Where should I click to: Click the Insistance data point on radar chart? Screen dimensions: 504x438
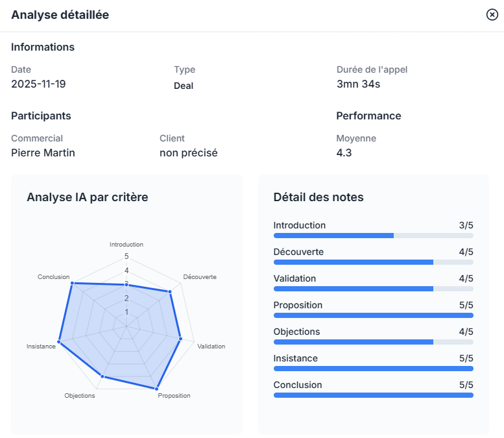click(60, 341)
